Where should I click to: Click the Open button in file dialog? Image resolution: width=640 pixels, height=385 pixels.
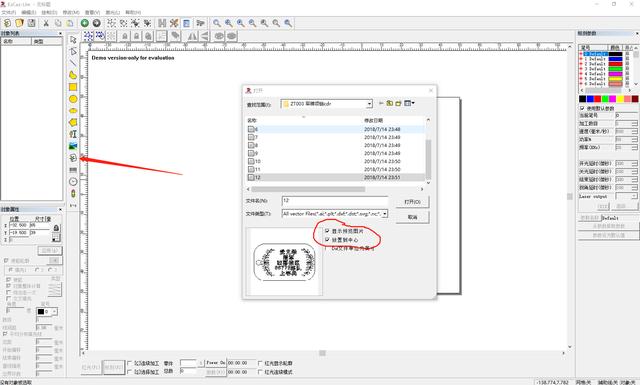pos(412,202)
